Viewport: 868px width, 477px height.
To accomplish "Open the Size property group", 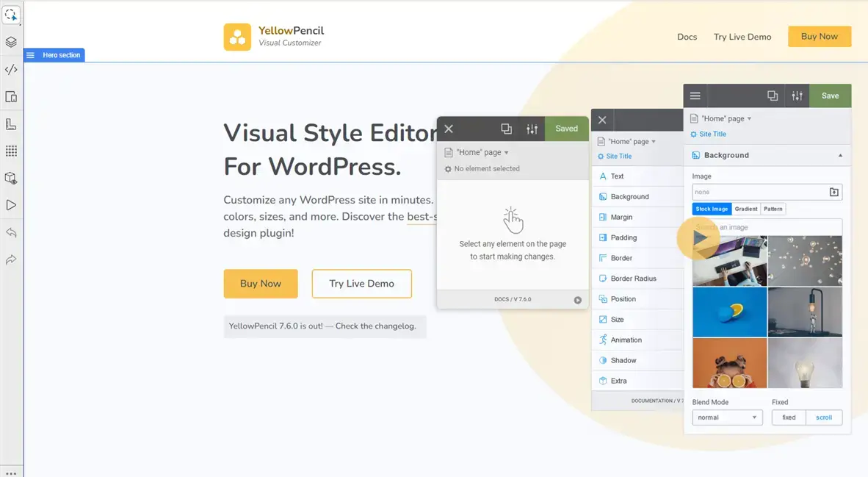I will click(637, 320).
